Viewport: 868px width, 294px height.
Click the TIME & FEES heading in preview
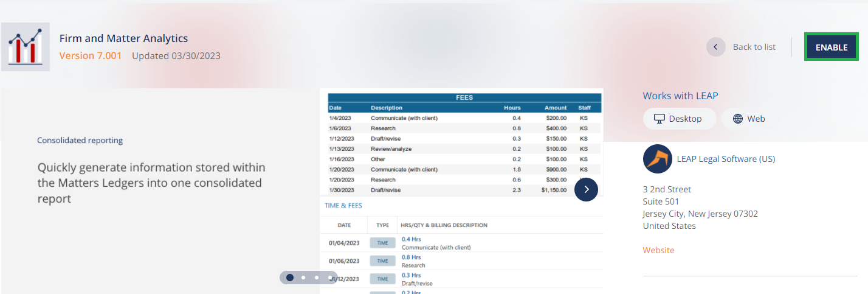point(343,206)
